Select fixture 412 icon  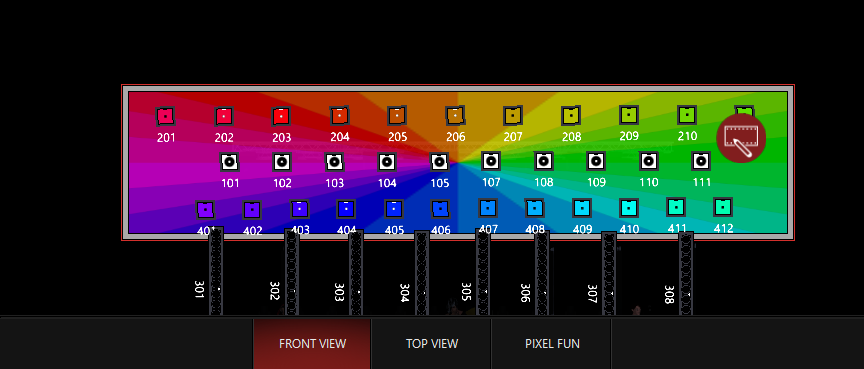(723, 207)
